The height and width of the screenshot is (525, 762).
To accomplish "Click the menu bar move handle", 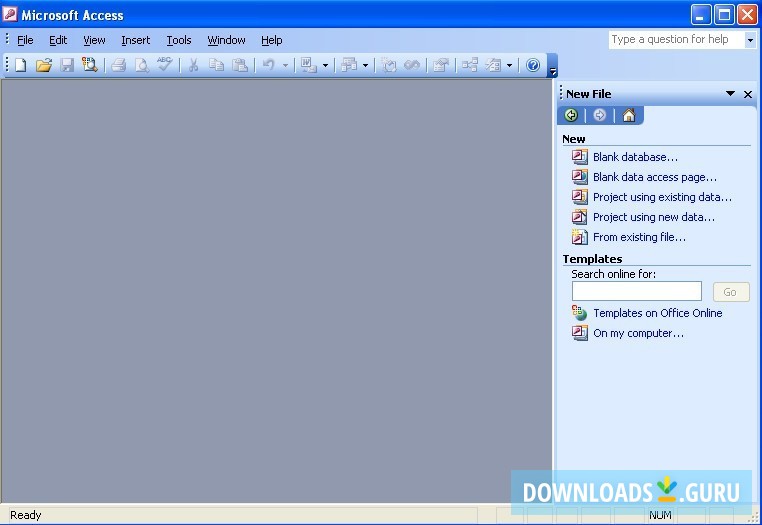I will [7, 39].
